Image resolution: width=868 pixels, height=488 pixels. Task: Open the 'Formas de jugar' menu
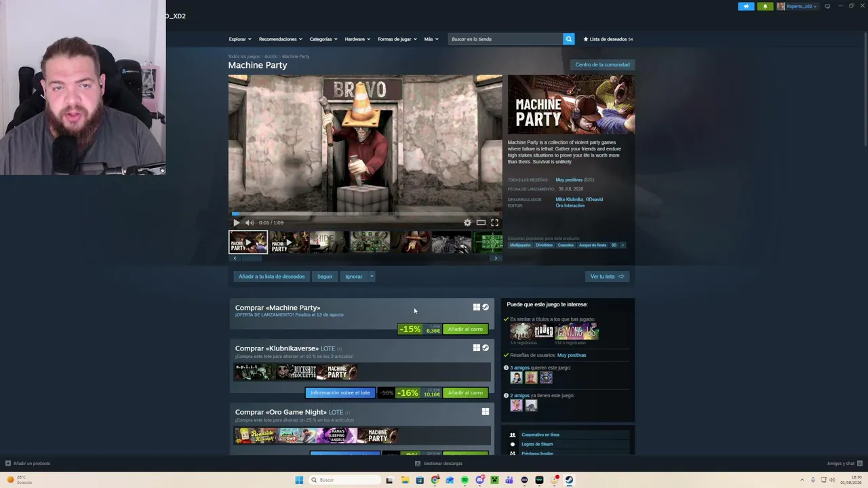coord(397,39)
